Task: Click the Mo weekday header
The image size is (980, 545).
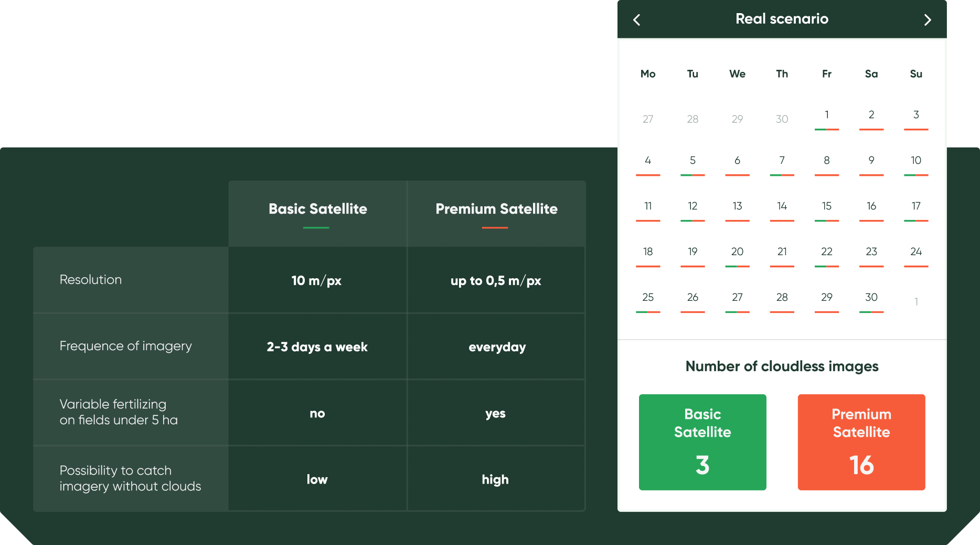Action: pos(648,74)
